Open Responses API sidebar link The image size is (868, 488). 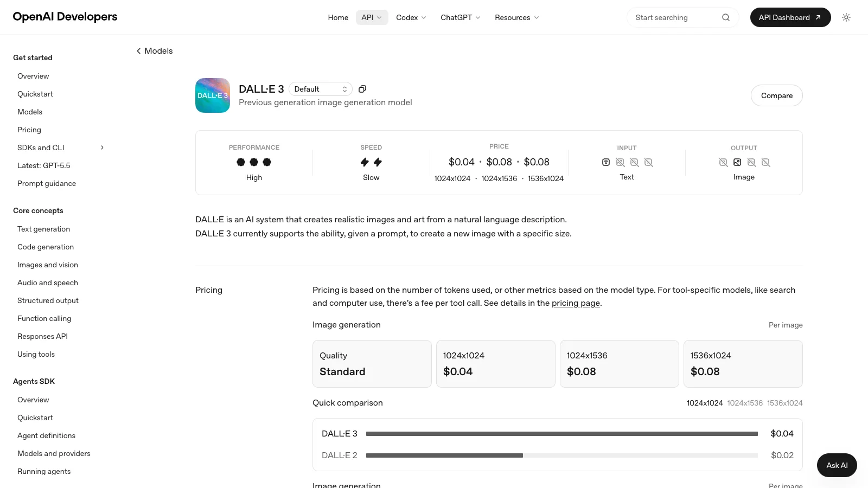tap(42, 336)
